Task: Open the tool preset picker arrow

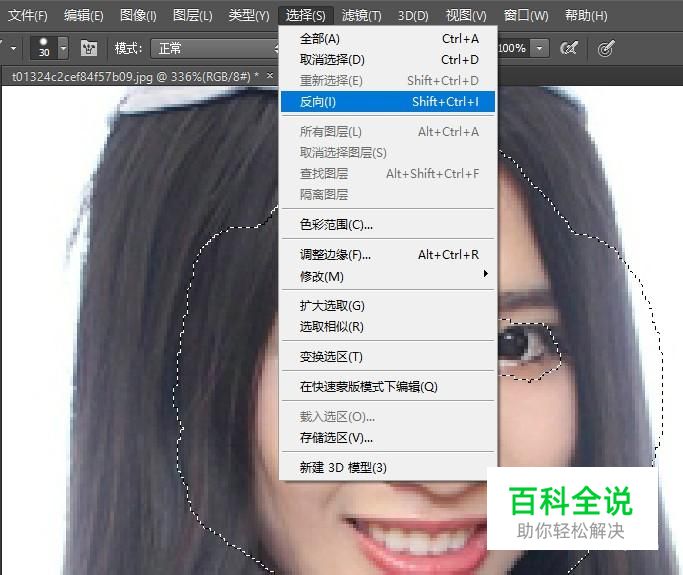Action: coord(14,48)
